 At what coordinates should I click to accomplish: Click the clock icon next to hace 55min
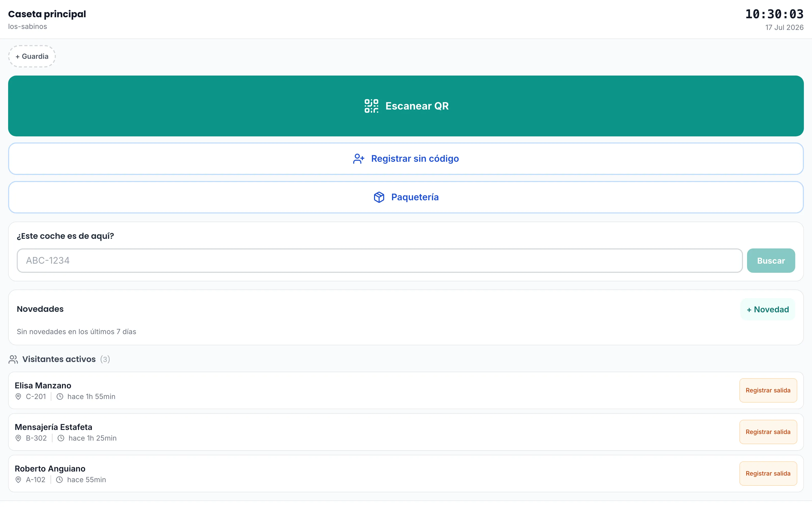(59, 480)
